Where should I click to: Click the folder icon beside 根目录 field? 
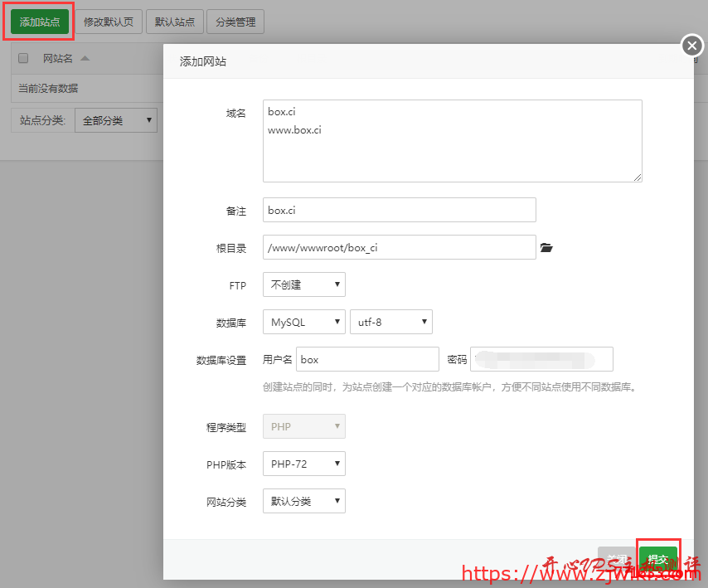[x=546, y=246]
